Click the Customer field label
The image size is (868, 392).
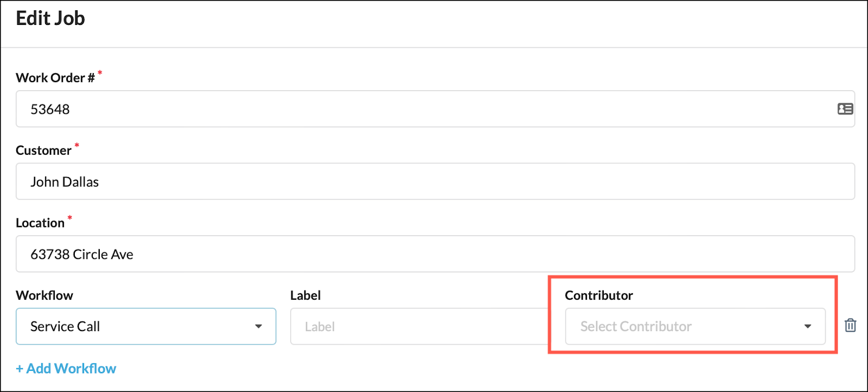tap(43, 150)
